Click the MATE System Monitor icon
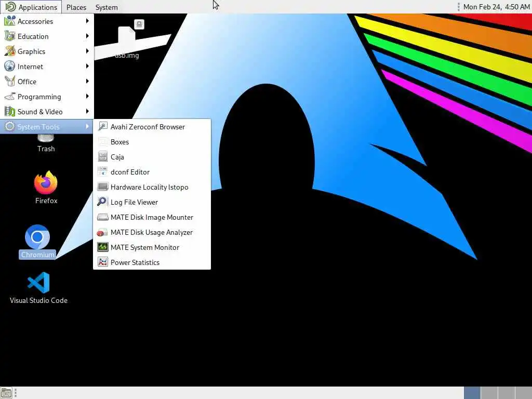Viewport: 532px width, 399px height. click(x=102, y=247)
